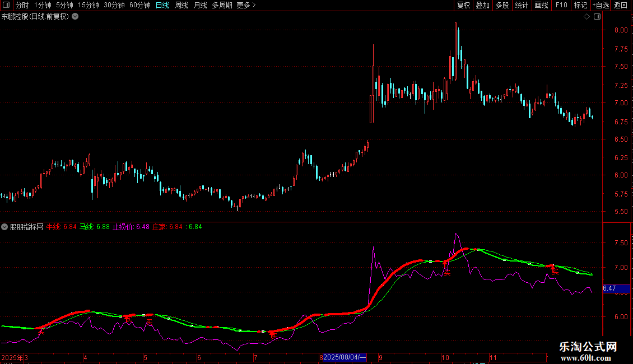Open the 统计 statistics tool
This screenshot has width=633, height=364.
522,5
